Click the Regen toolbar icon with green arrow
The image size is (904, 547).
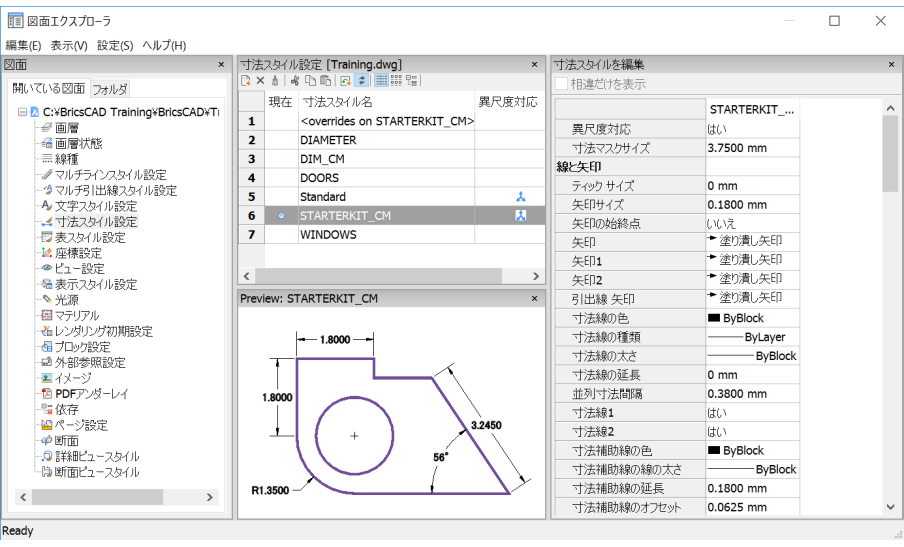345,81
